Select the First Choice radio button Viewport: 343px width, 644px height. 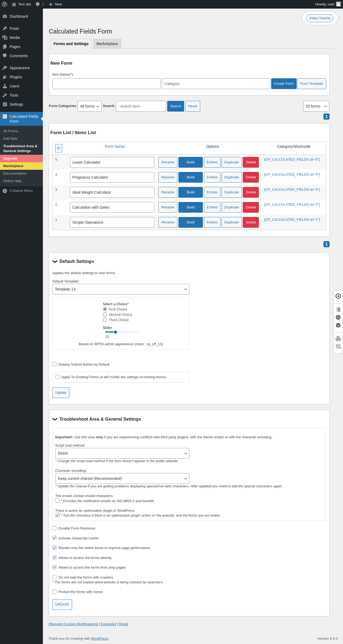pos(105,309)
